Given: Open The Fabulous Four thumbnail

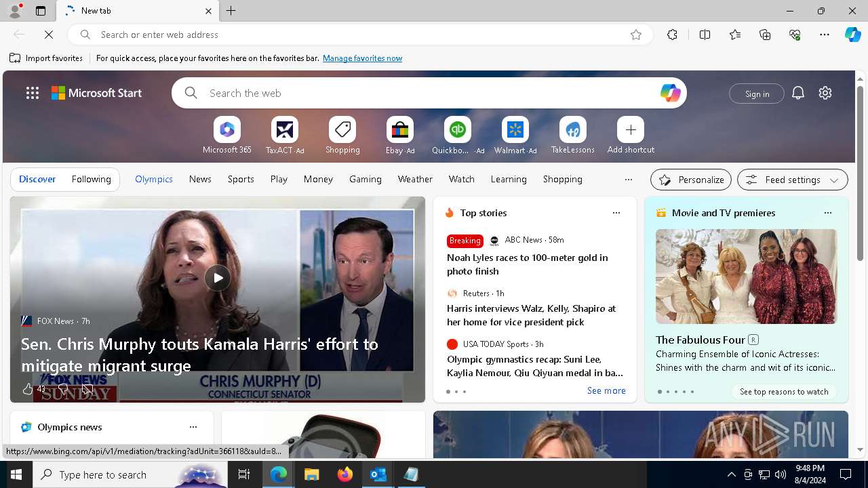Looking at the screenshot, I should click(746, 277).
